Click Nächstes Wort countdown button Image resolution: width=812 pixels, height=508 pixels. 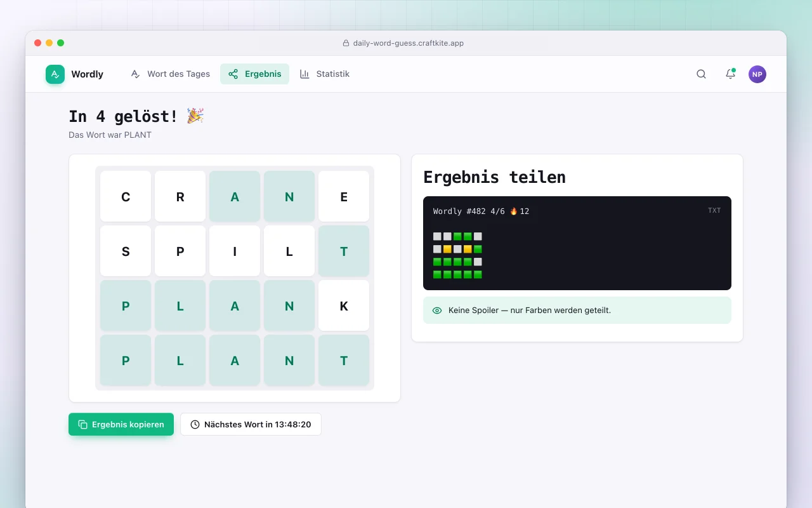[251, 424]
